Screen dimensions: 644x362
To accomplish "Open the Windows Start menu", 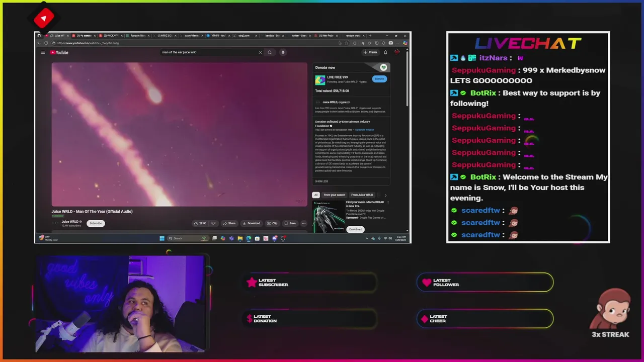I will pyautogui.click(x=162, y=238).
